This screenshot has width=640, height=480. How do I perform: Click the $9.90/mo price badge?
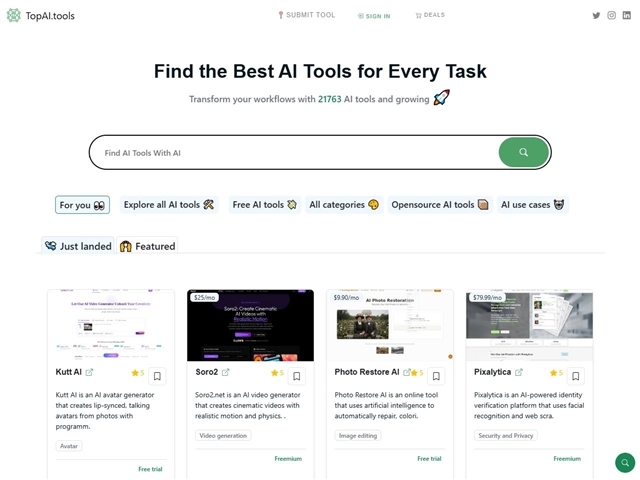346,298
